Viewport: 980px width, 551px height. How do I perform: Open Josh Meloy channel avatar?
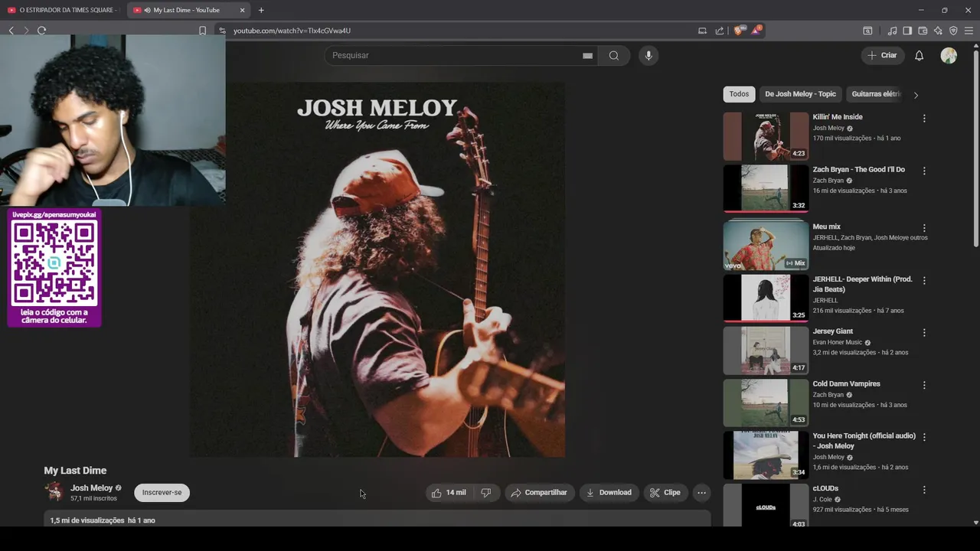[54, 492]
